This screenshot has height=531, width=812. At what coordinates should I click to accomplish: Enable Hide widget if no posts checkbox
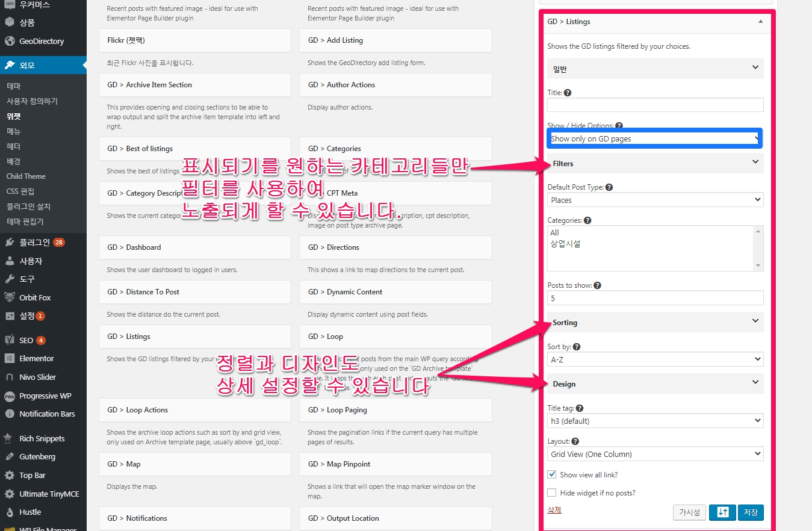552,492
